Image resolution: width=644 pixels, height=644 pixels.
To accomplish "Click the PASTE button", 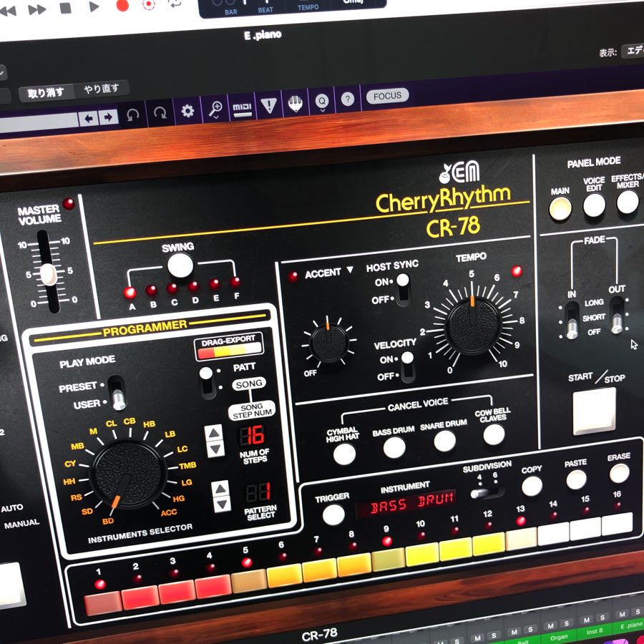I will pos(576,479).
